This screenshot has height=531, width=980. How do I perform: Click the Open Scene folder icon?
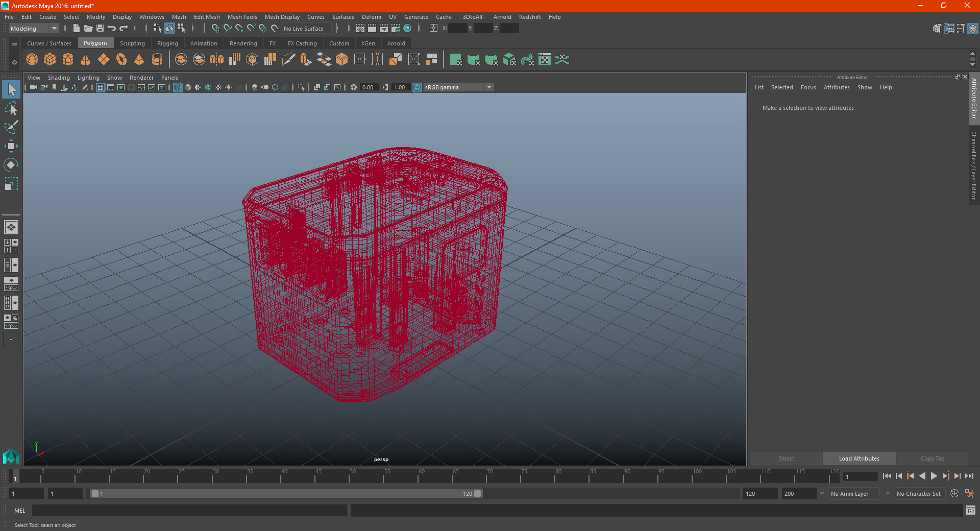point(88,29)
